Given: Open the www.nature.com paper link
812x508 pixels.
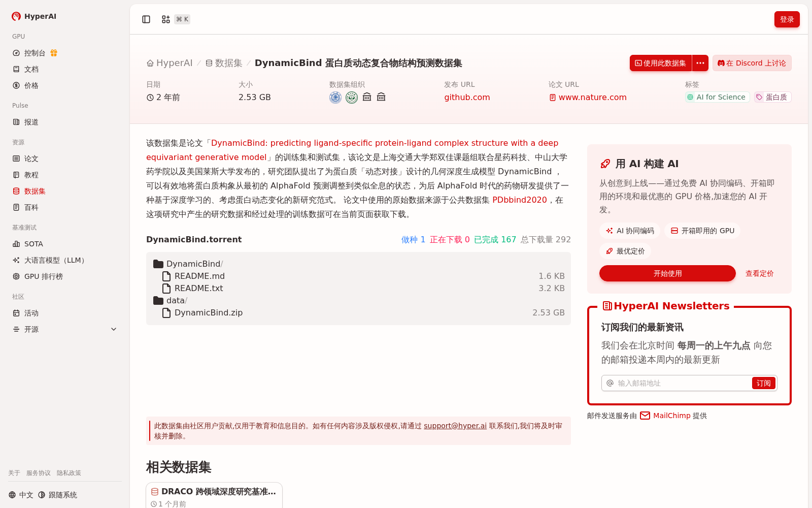Looking at the screenshot, I should point(588,97).
